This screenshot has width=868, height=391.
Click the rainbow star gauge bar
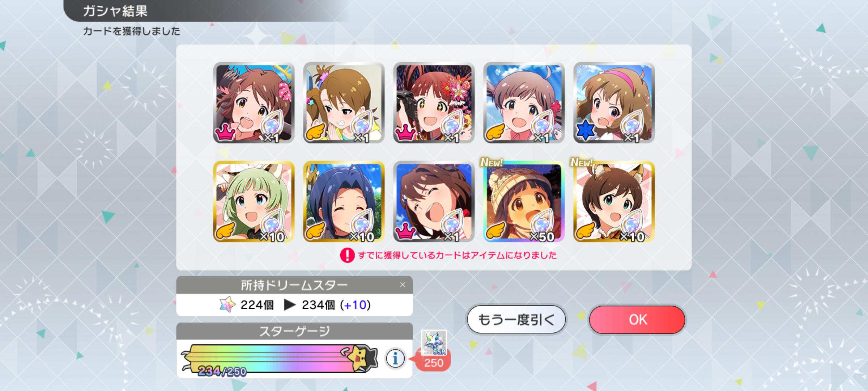278,358
